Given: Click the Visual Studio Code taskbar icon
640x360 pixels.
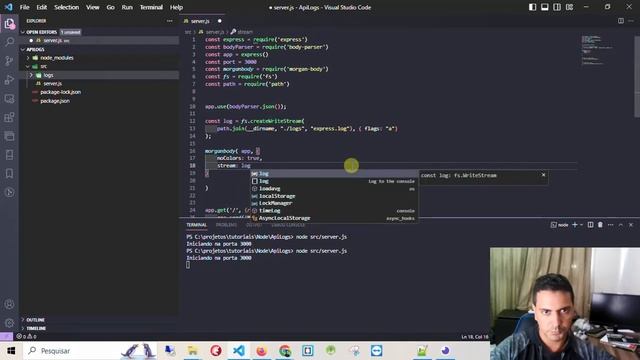Looking at the screenshot, I should 239,351.
